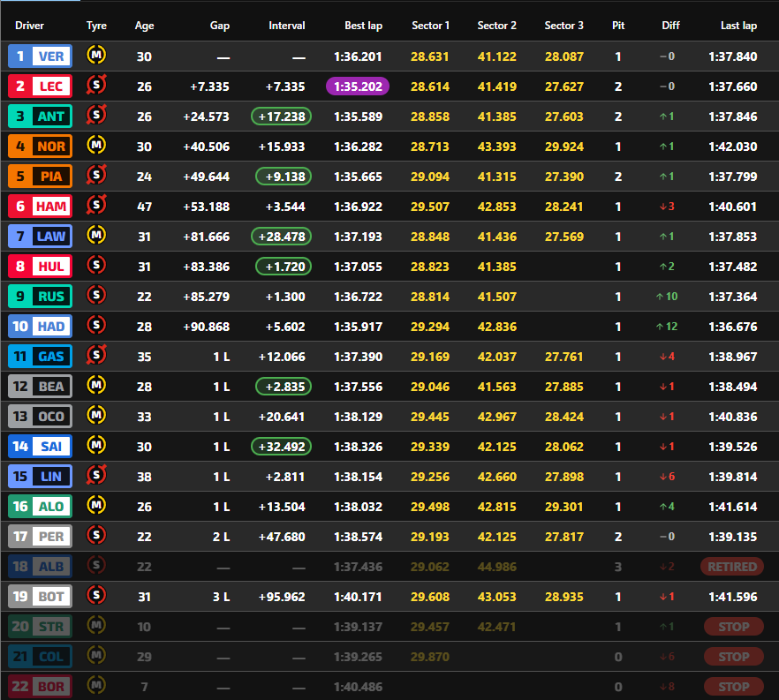The height and width of the screenshot is (700, 779).
Task: Click PIA's soft tyre icon
Action: [x=96, y=176]
